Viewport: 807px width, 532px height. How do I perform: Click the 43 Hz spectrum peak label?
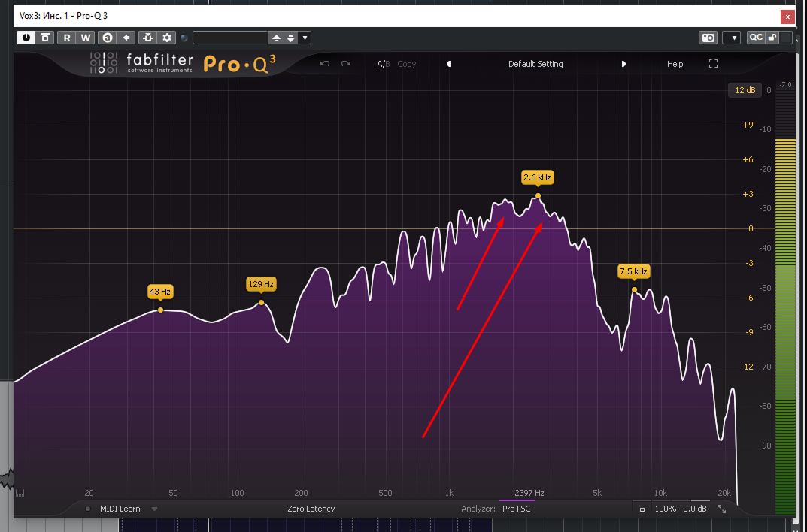pos(160,292)
